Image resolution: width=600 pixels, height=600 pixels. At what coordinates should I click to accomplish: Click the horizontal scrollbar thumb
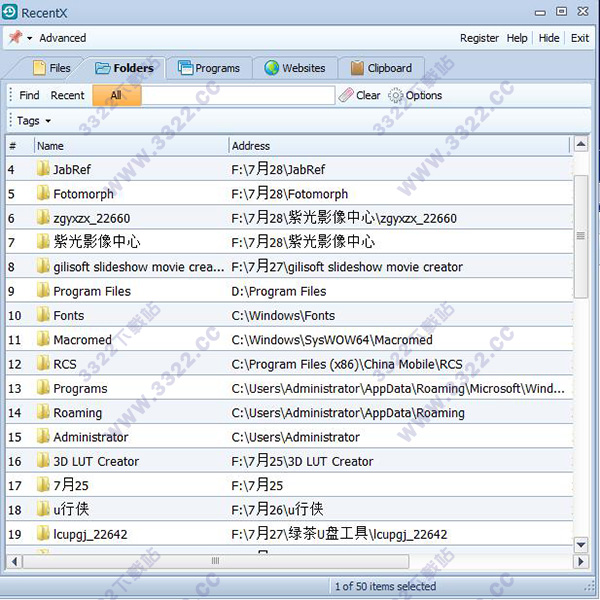215,561
